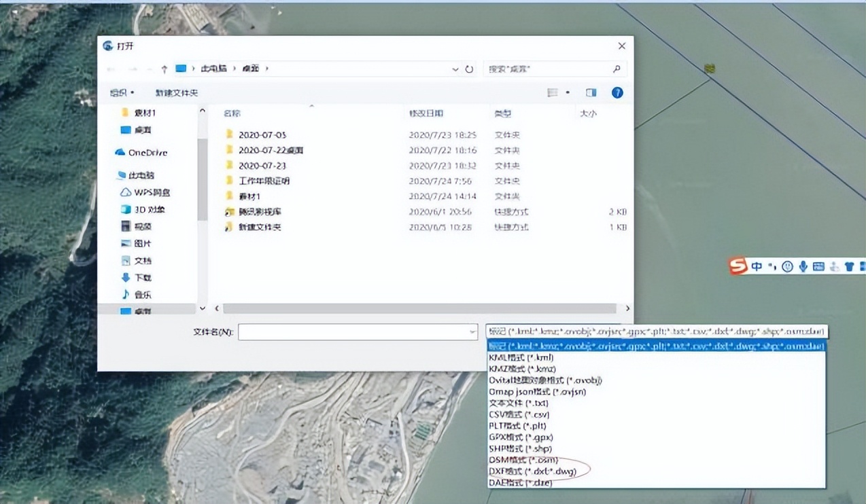Expand the address bar history chevron
This screenshot has height=504, width=866.
click(x=455, y=69)
